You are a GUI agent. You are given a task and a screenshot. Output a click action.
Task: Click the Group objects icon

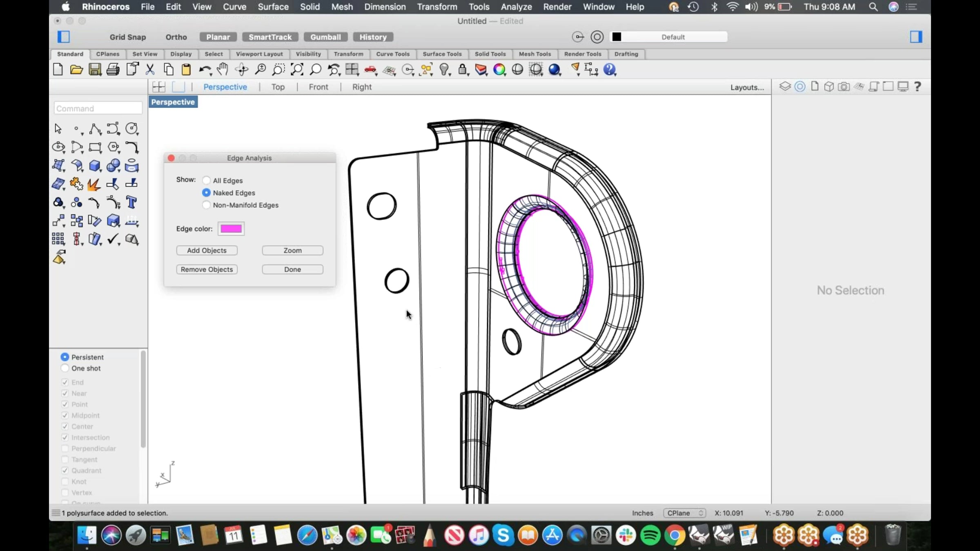coord(58,202)
